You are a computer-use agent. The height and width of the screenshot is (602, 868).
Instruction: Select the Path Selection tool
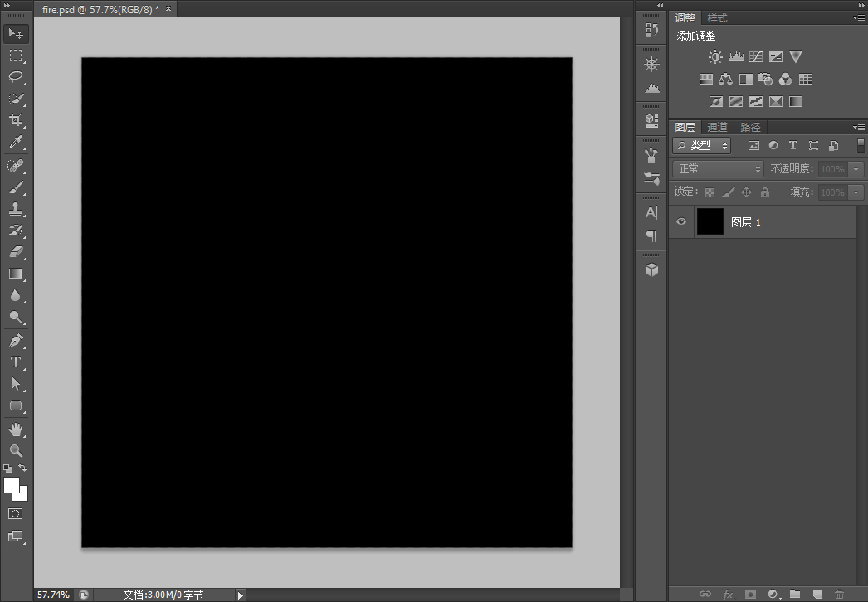tap(16, 384)
